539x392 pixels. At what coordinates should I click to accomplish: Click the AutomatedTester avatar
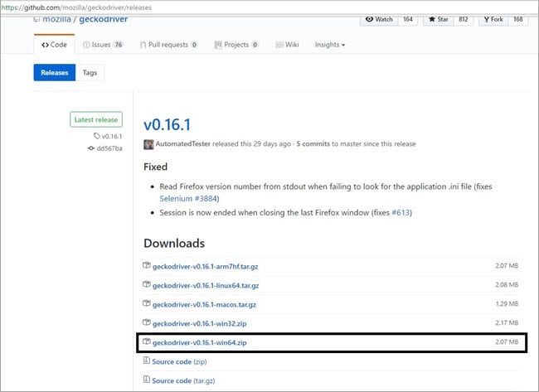148,144
